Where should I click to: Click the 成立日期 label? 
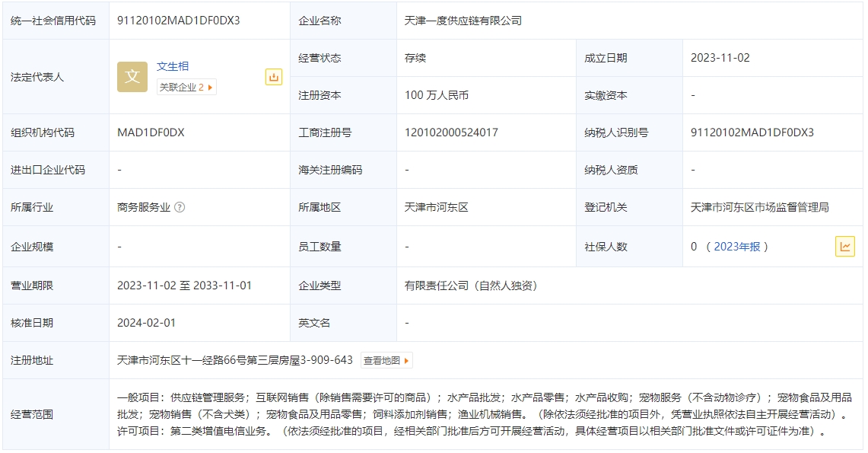[606, 58]
